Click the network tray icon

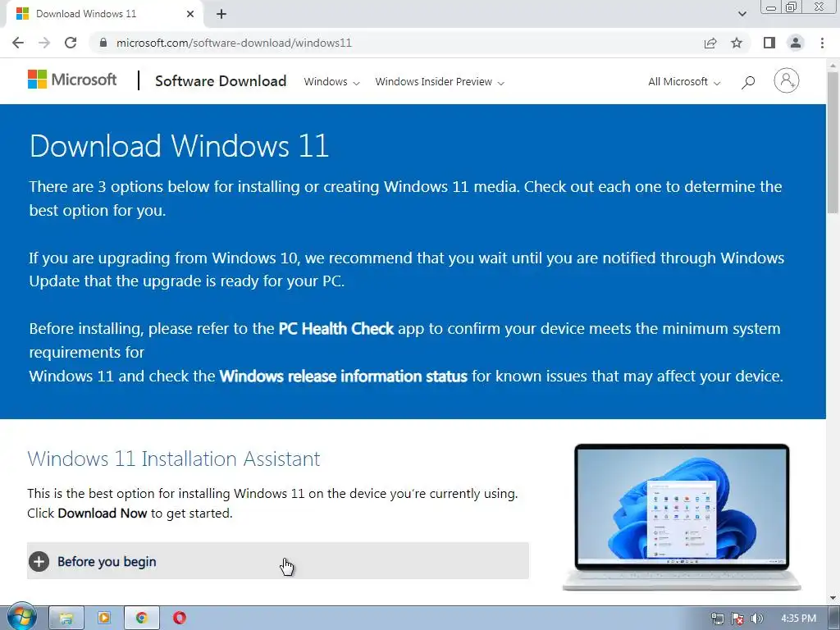pyautogui.click(x=717, y=619)
